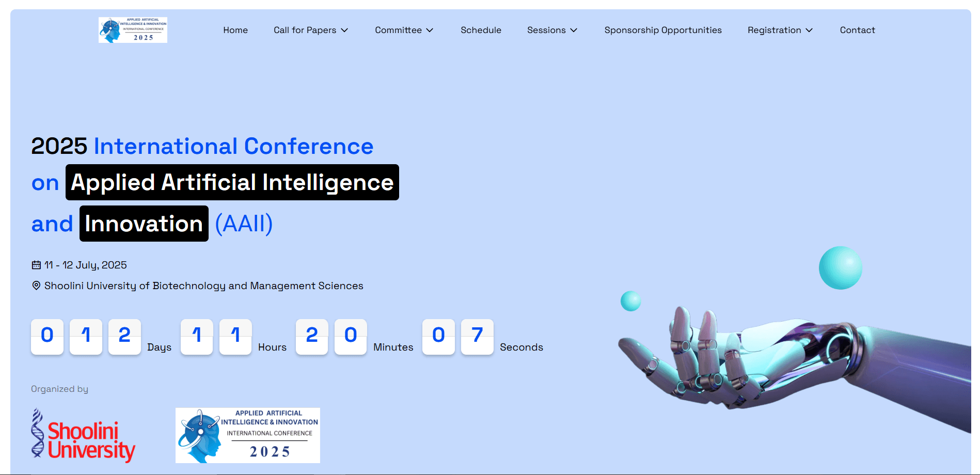
Task: Select Home in the navigation bar
Action: pos(235,30)
